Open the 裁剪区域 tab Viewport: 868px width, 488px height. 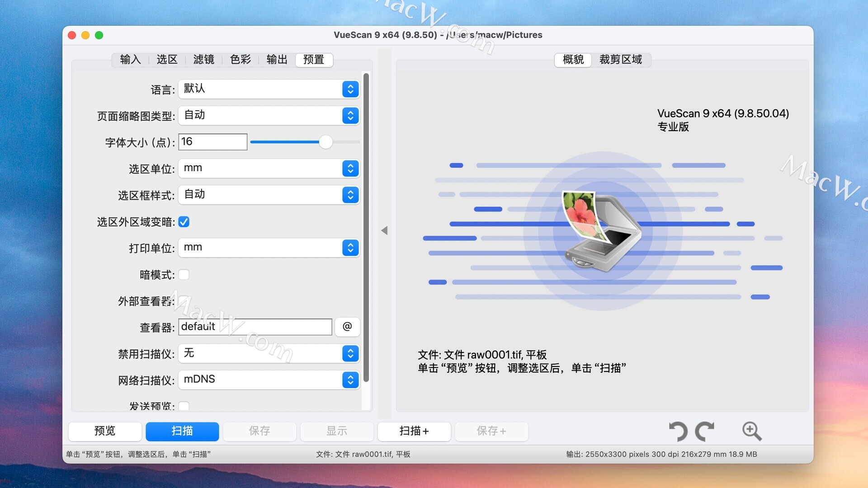[620, 60]
